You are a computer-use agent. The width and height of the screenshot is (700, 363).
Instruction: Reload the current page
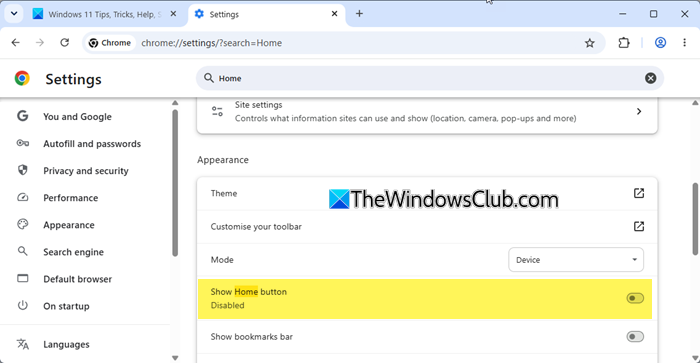65,43
